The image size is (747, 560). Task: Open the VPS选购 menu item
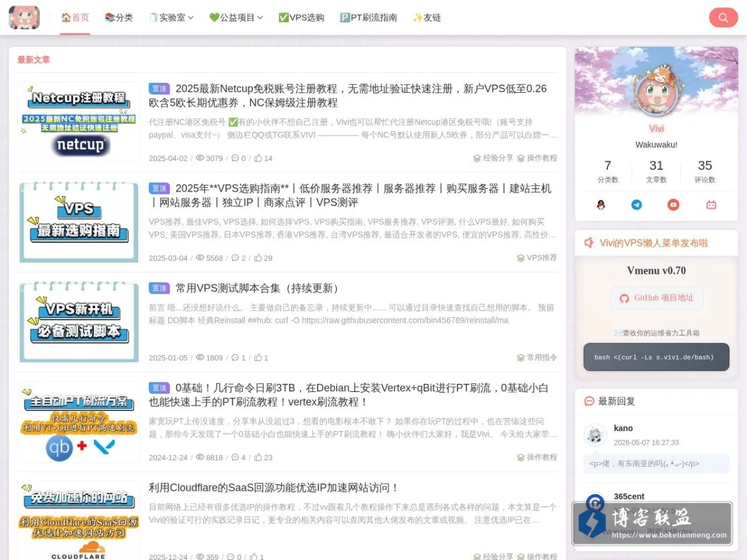tap(301, 17)
